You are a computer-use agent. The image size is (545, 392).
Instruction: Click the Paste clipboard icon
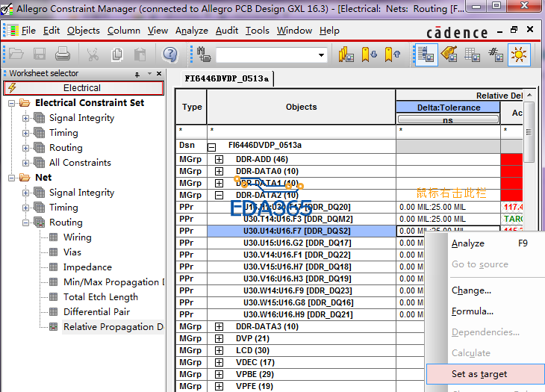coord(140,55)
